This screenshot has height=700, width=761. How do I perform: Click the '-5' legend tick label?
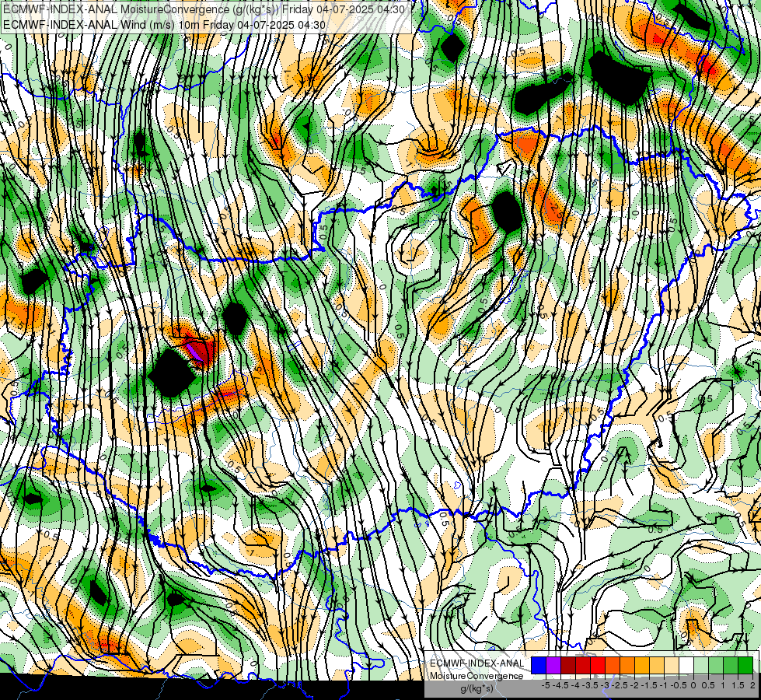tap(546, 685)
